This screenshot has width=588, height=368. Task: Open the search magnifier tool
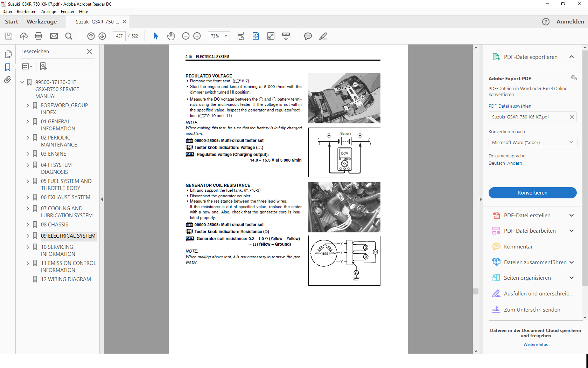click(x=69, y=36)
